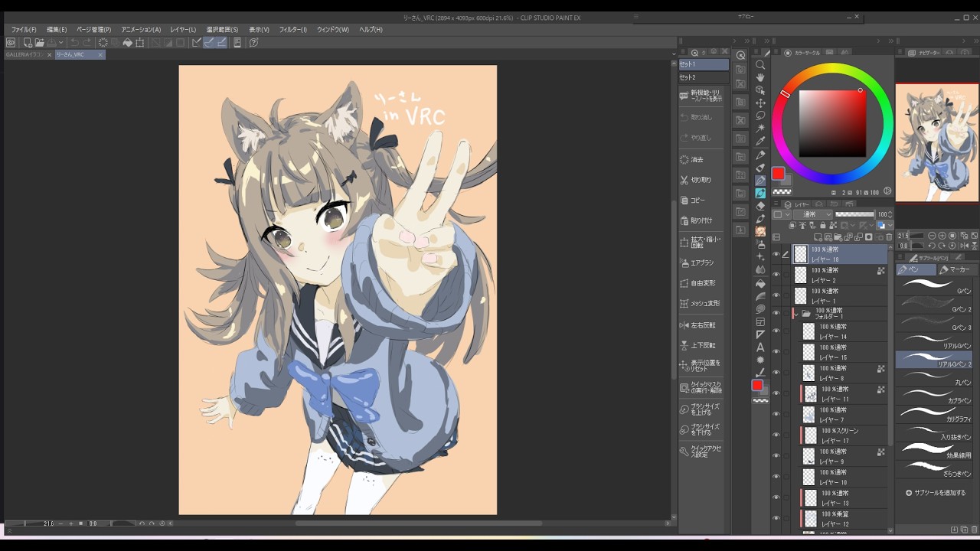Click the Navigator canvas thumbnail
This screenshot has width=980, height=551.
tap(936, 143)
